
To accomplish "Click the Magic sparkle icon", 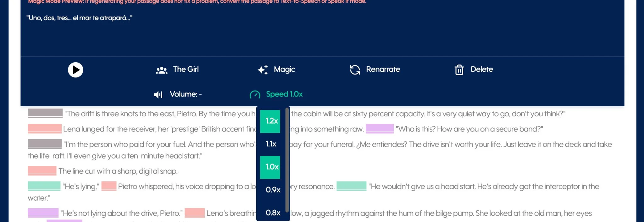I will click(263, 70).
